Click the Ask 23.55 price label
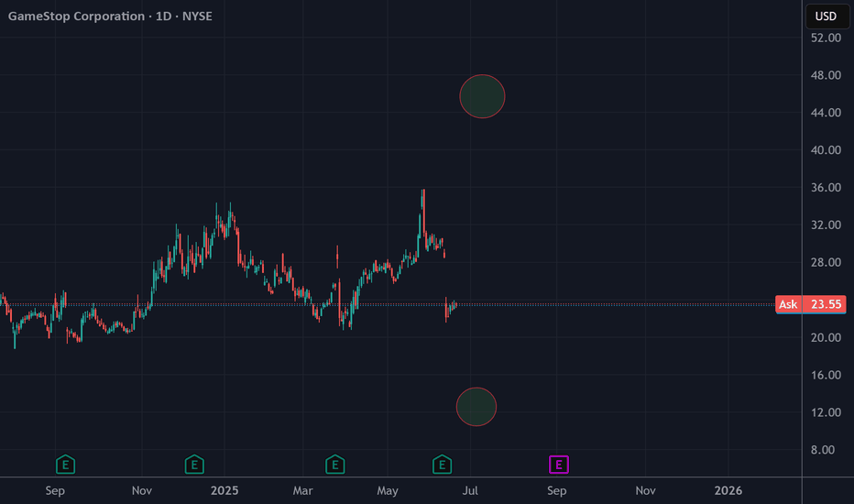This screenshot has width=854, height=504. coord(810,304)
